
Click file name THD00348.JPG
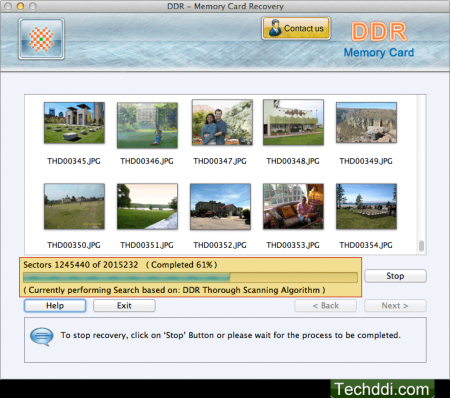pyautogui.click(x=293, y=161)
